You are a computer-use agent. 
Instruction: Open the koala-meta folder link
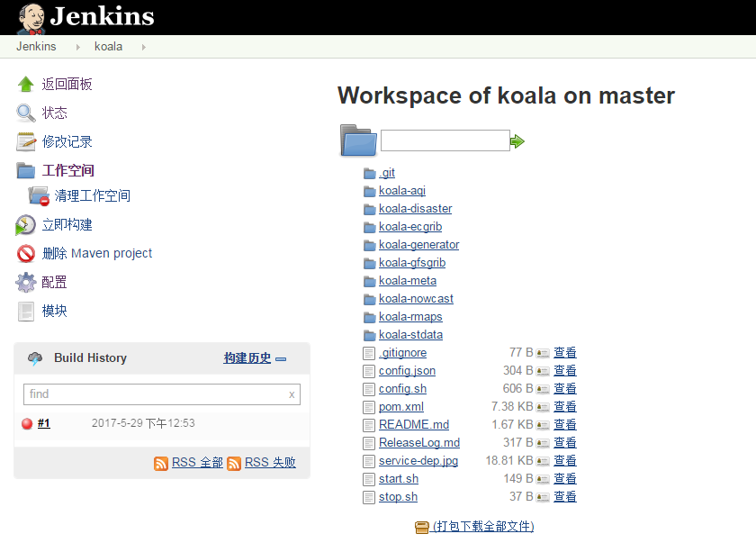tap(408, 281)
